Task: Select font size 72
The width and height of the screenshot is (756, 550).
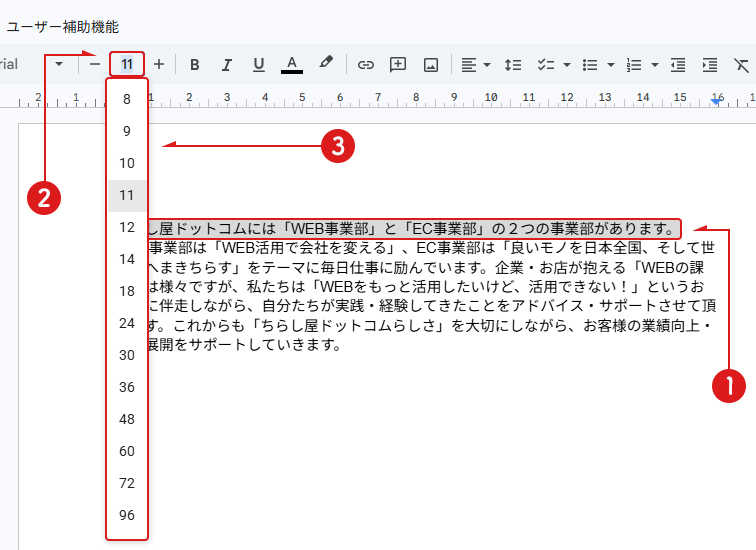Action: pos(127,483)
